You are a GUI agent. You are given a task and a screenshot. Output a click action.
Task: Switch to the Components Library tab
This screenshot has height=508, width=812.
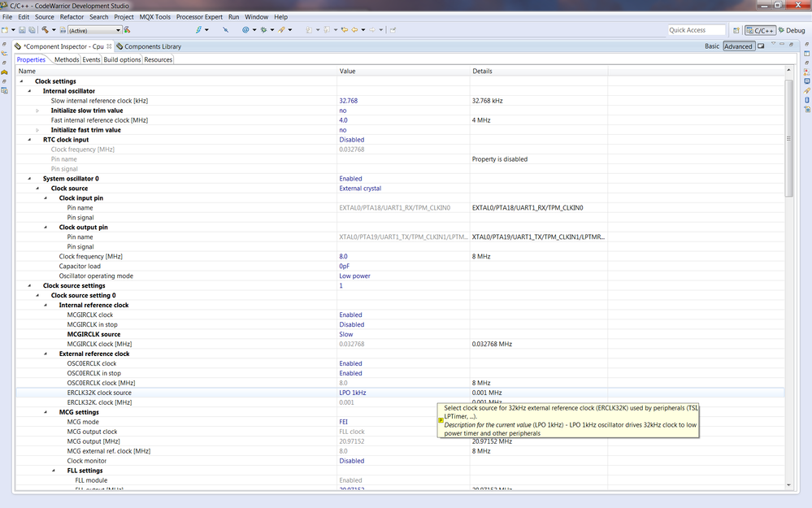click(149, 46)
